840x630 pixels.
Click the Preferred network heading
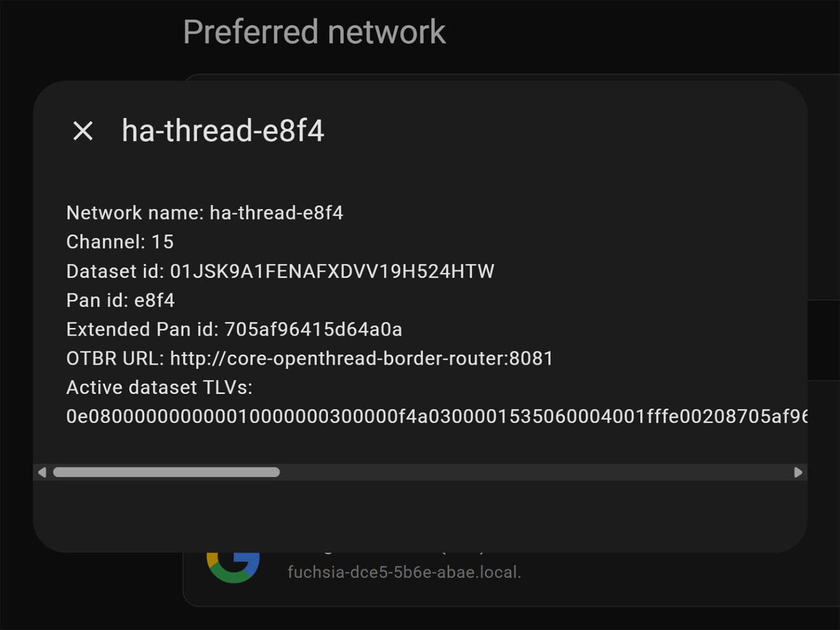(x=314, y=32)
